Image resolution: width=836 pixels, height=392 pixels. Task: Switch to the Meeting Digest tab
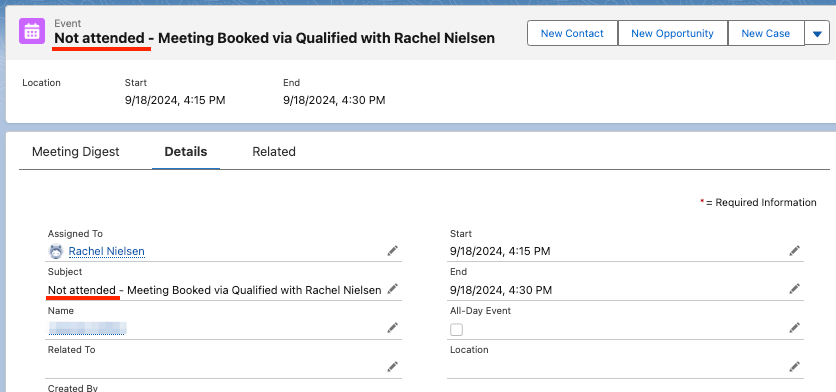tap(76, 152)
